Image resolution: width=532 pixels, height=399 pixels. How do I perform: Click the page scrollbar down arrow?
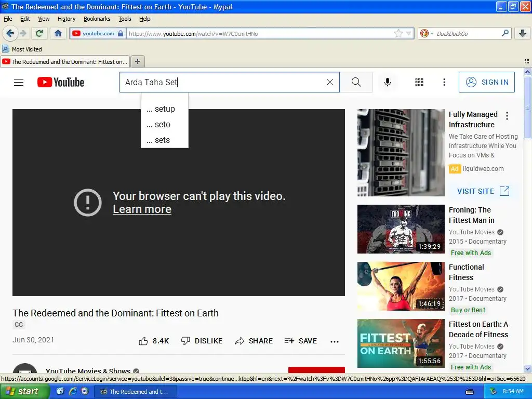[527, 368]
